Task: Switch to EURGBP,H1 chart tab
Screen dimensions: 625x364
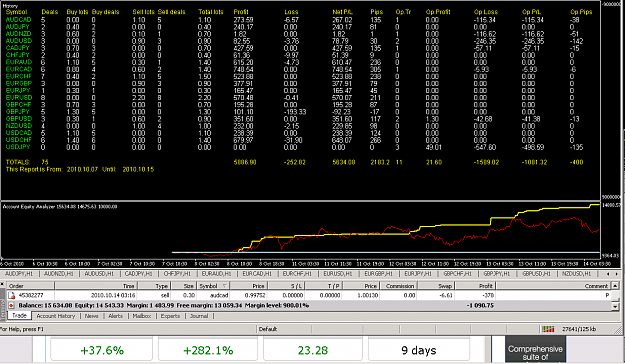Action: 379,274
